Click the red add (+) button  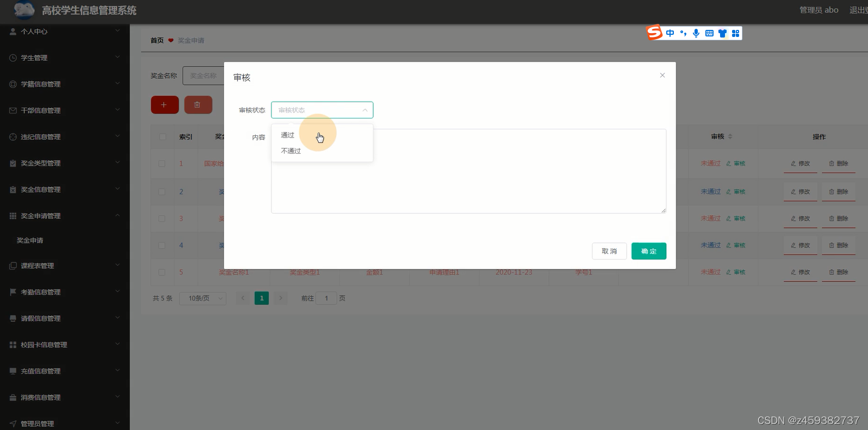coord(165,105)
